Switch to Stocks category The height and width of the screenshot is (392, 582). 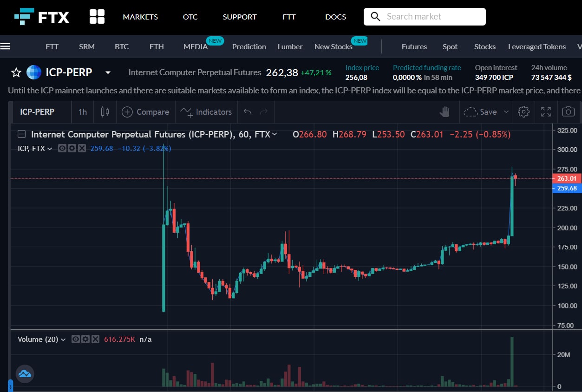485,46
